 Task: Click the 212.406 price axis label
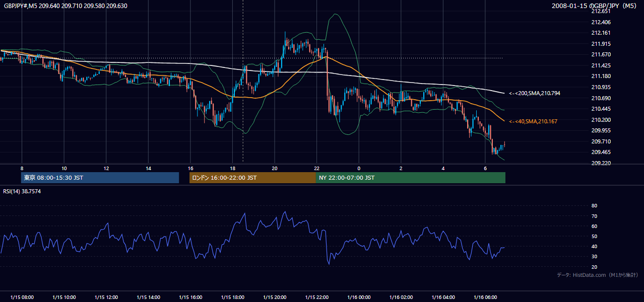[601, 22]
